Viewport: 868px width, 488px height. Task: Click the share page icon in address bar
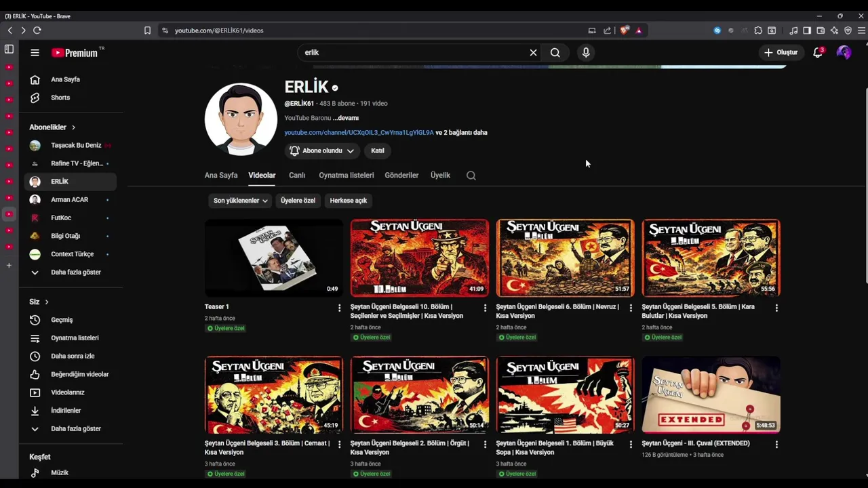point(607,30)
